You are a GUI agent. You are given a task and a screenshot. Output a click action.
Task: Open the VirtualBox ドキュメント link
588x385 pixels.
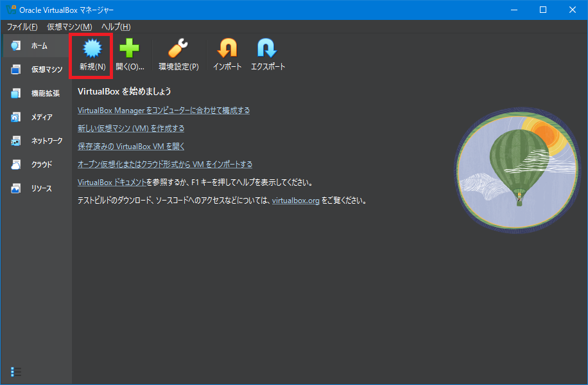click(112, 183)
